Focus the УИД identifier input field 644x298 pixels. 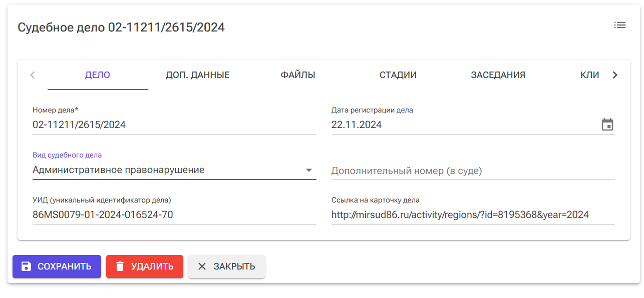(174, 215)
